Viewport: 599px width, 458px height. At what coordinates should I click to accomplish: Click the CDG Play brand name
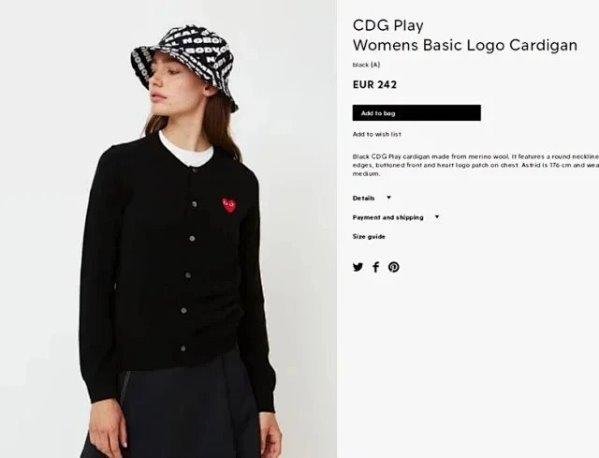tap(388, 26)
